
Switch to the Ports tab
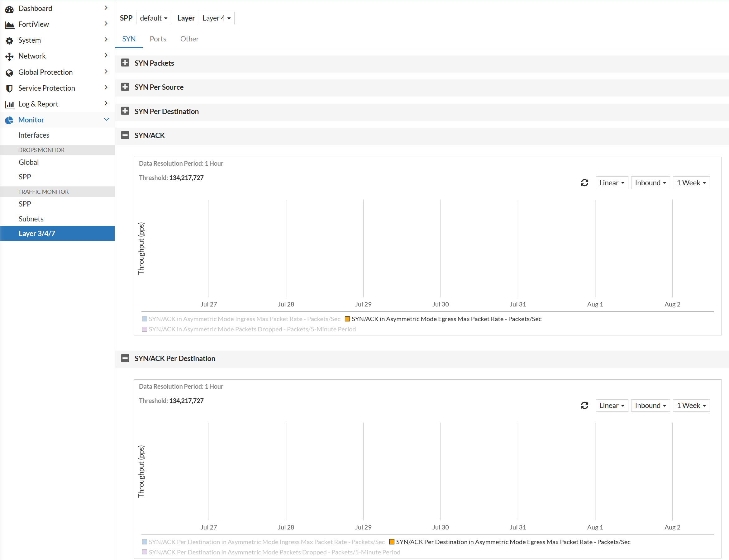coord(158,39)
